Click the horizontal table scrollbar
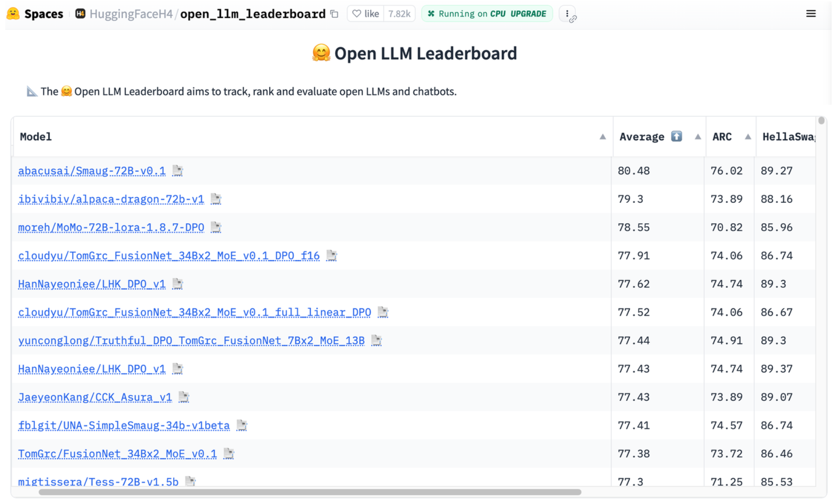The width and height of the screenshot is (834, 504). pos(310,492)
